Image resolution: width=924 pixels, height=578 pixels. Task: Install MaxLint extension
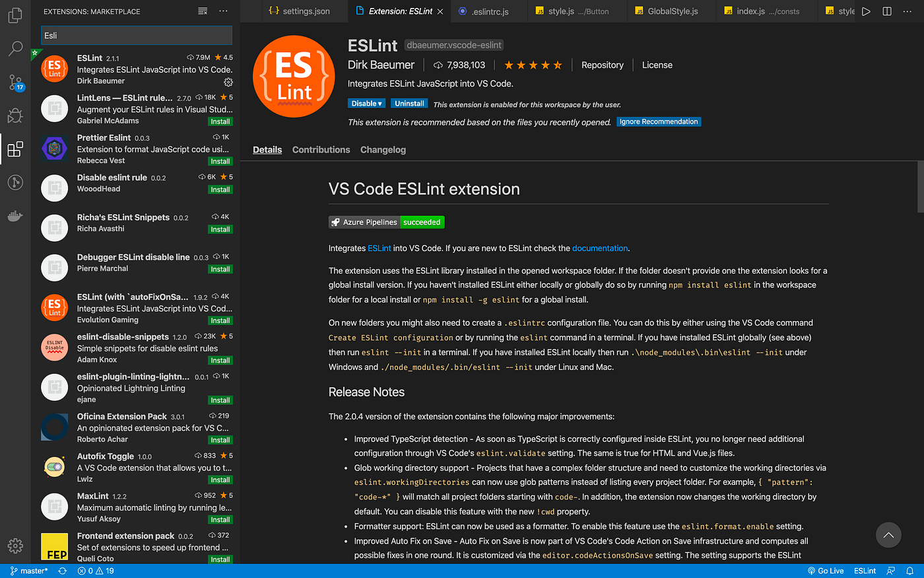click(x=220, y=519)
